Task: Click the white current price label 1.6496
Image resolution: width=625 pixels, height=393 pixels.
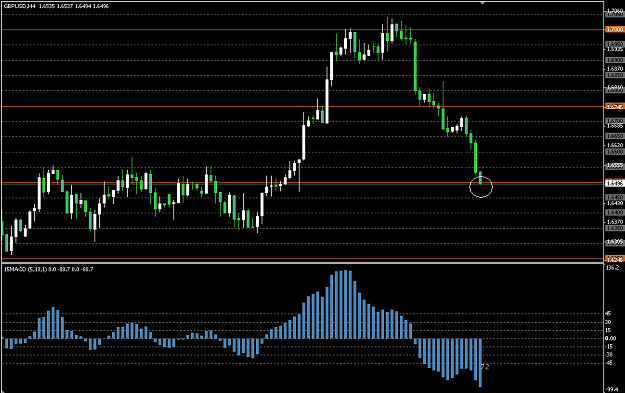Action: [614, 183]
